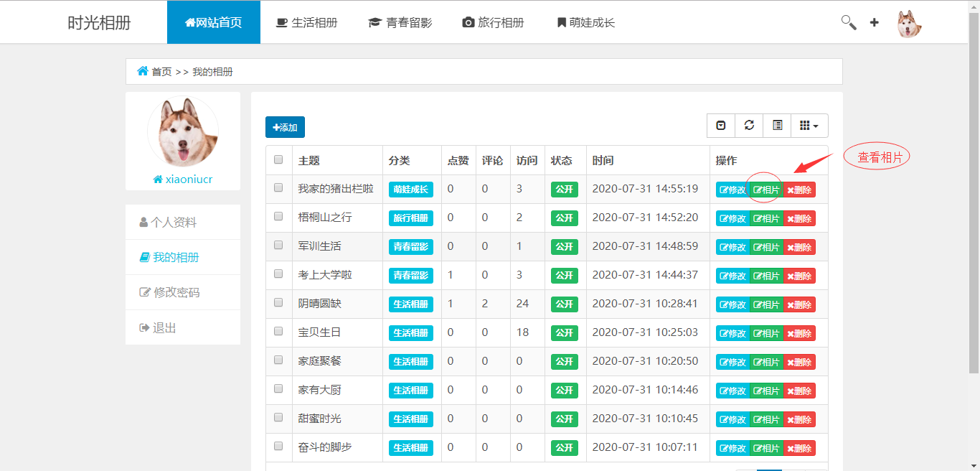
Task: Tick the checkbox for 我家的猪出栏啦
Action: 278,187
